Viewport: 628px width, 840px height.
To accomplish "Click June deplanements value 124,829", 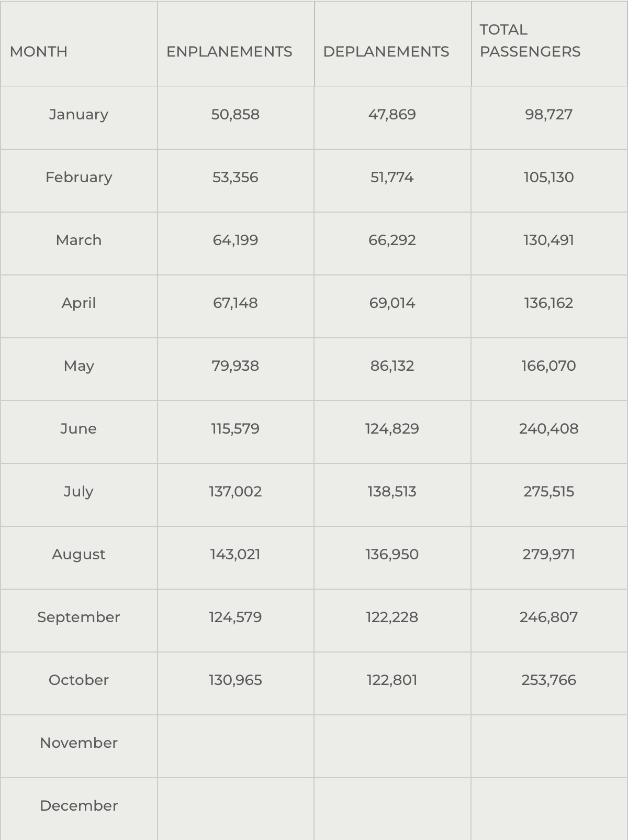I will click(x=392, y=429).
